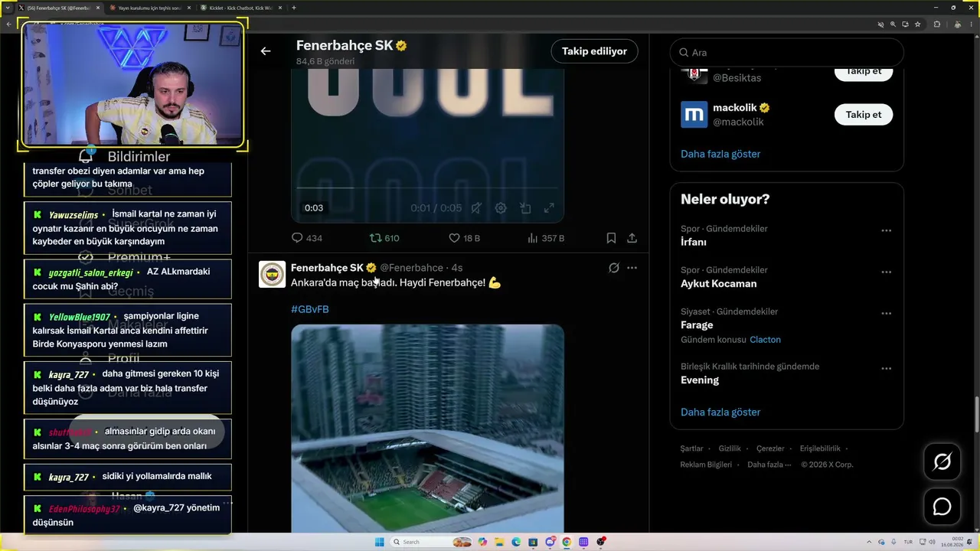Open File Explorer from the taskbar
This screenshot has width=980, height=551.
click(x=499, y=542)
